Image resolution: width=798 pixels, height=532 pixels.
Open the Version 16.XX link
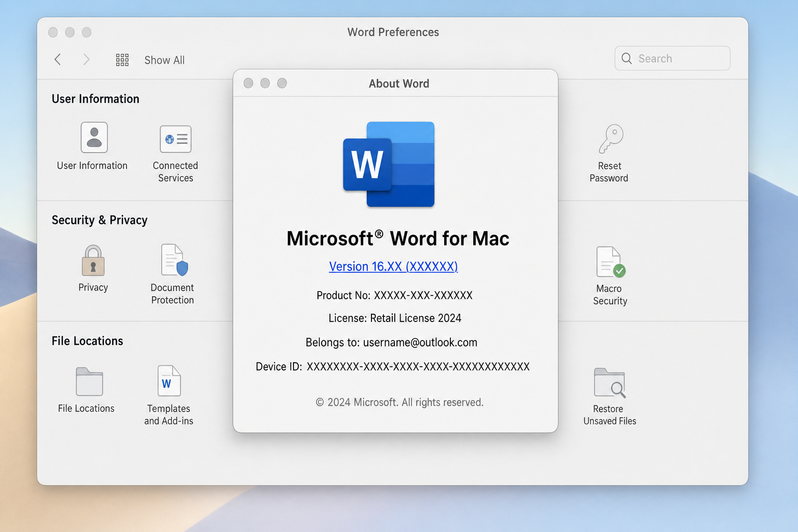393,267
